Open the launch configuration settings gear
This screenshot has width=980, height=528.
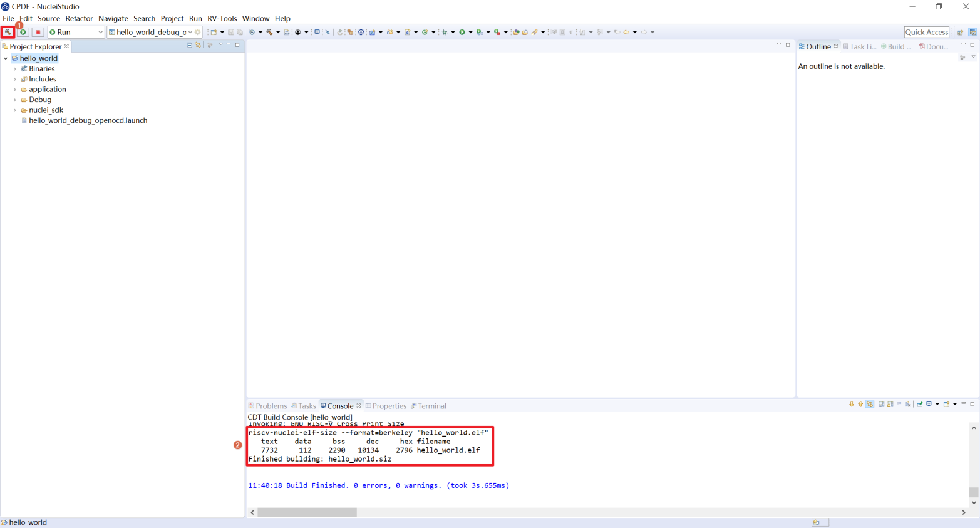point(198,32)
